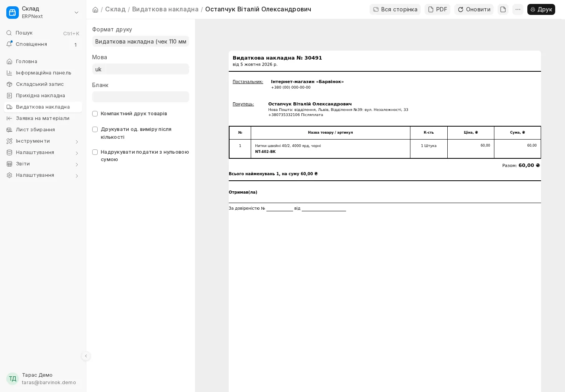Click the page icon button beside Оновити

click(503, 9)
